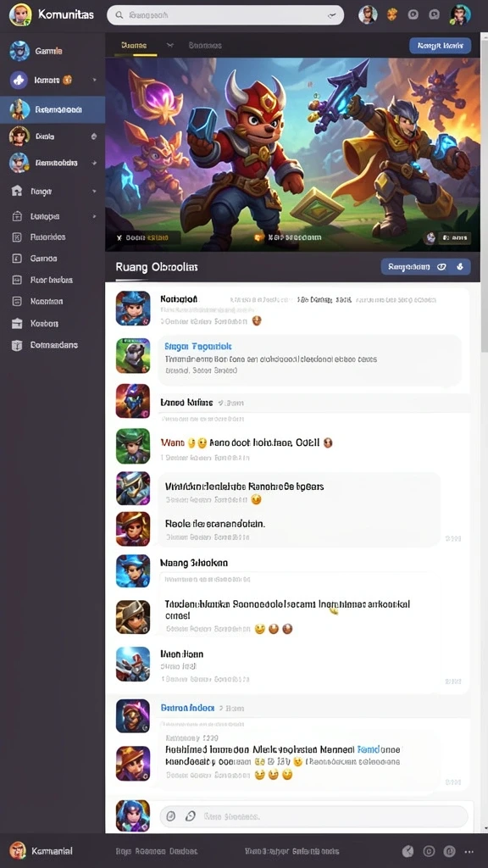Click the eye icon in the blue Ruang Obroolias button
Screen dimensions: 488x868
[x=441, y=267]
